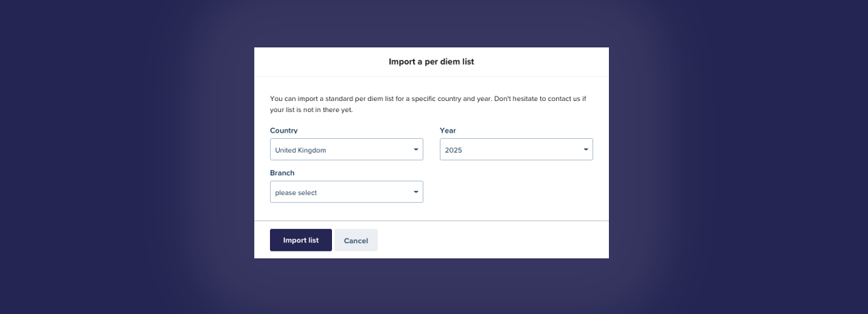Click the Country dropdown arrow icon
This screenshot has width=868, height=314.
[416, 149]
